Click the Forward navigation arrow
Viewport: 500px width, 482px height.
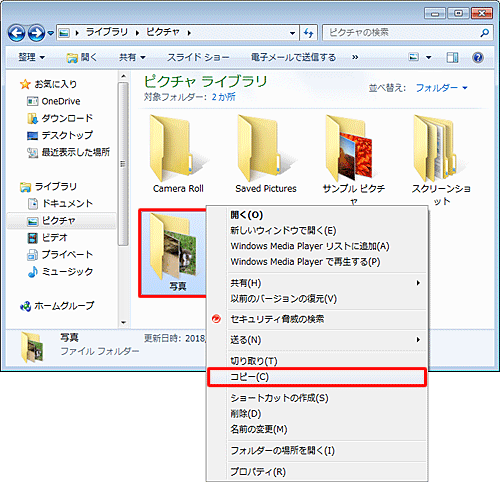point(36,33)
